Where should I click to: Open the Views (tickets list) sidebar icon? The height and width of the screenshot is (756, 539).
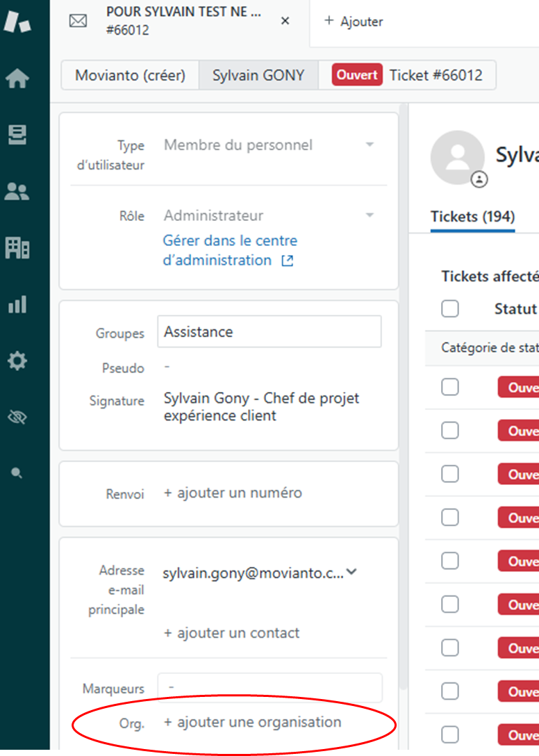(17, 135)
